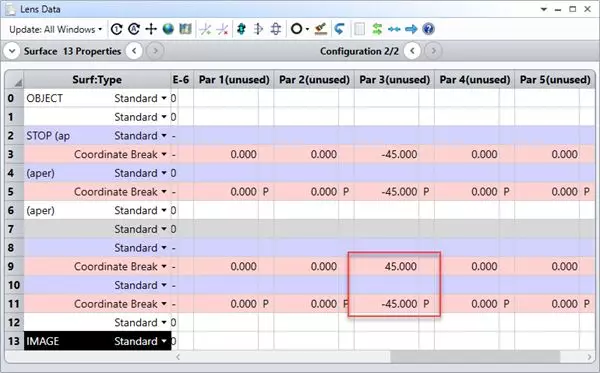The image size is (600, 373).
Task: Expand the Surface 13 Properties panel
Action: pos(12,51)
